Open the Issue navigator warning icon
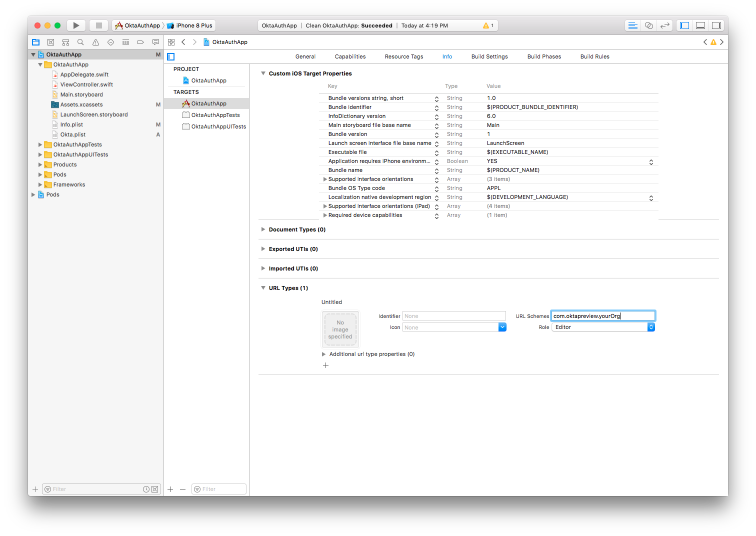 [95, 42]
